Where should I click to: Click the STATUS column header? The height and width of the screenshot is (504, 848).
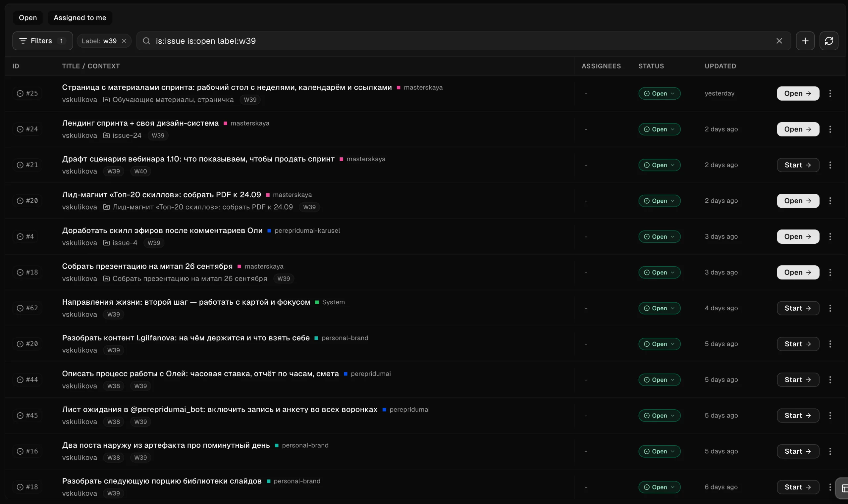[x=651, y=66]
